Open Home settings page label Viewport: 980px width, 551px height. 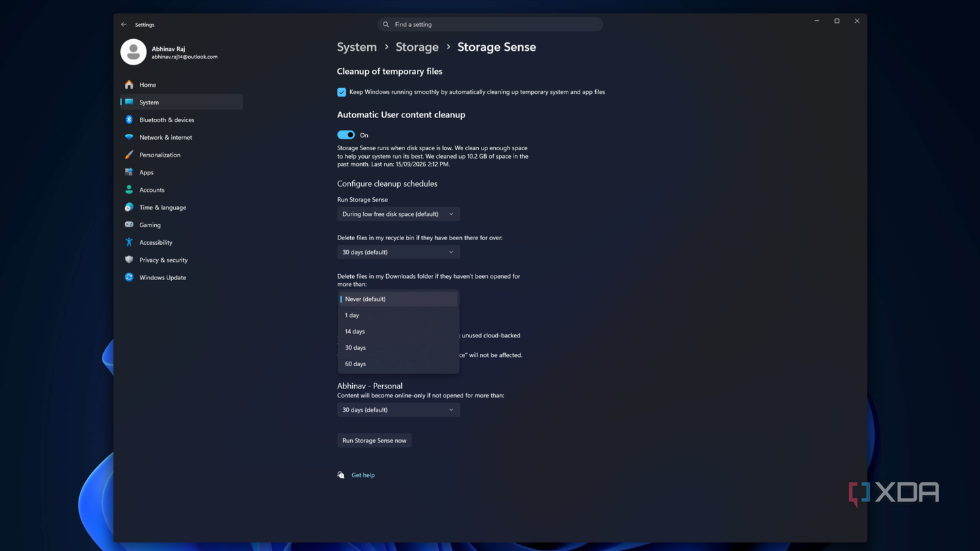point(148,85)
